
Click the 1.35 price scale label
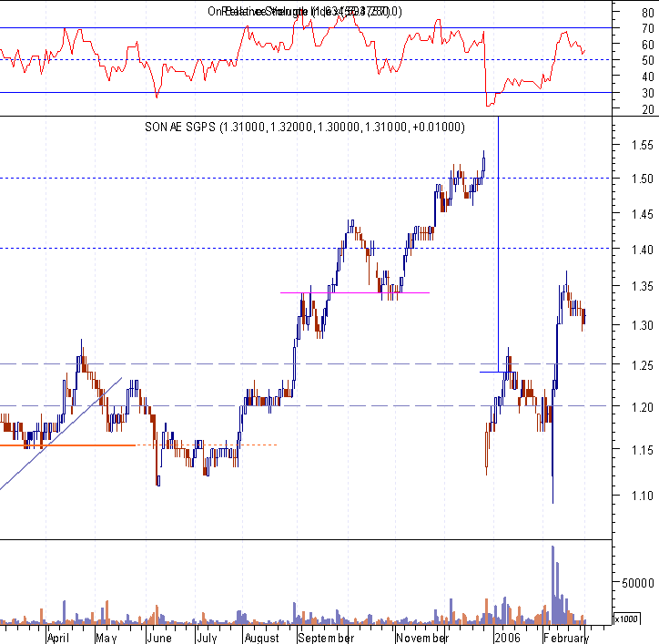tap(643, 286)
